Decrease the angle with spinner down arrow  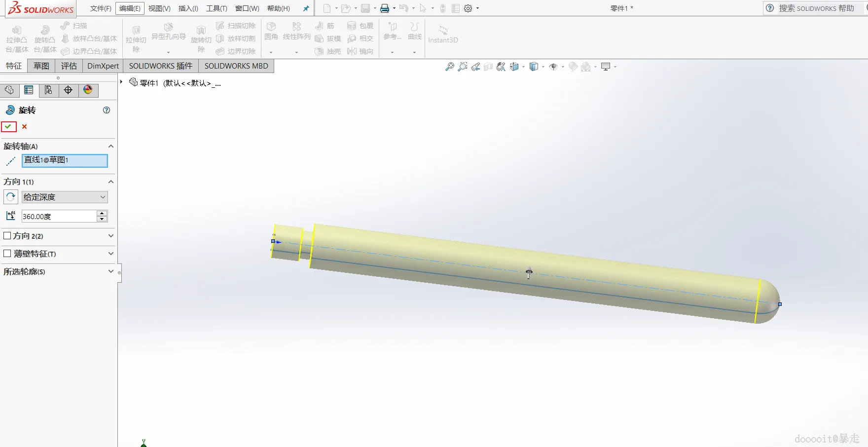tap(102, 219)
